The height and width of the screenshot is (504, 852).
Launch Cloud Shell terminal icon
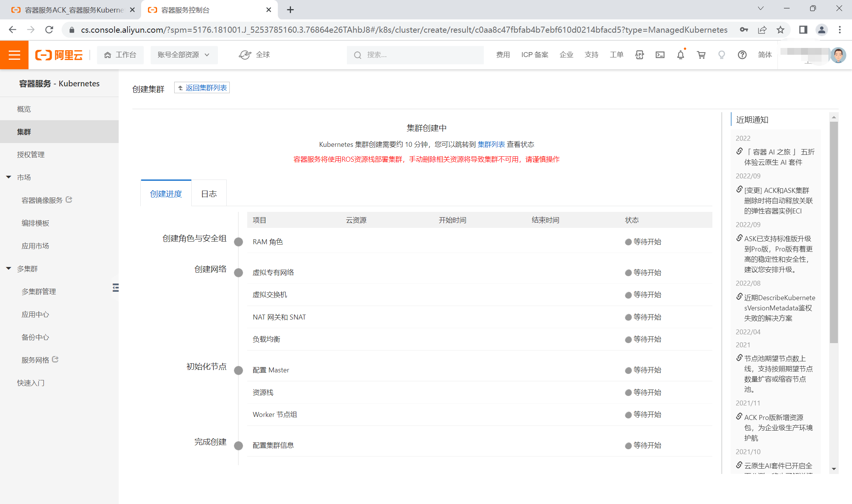(x=660, y=55)
